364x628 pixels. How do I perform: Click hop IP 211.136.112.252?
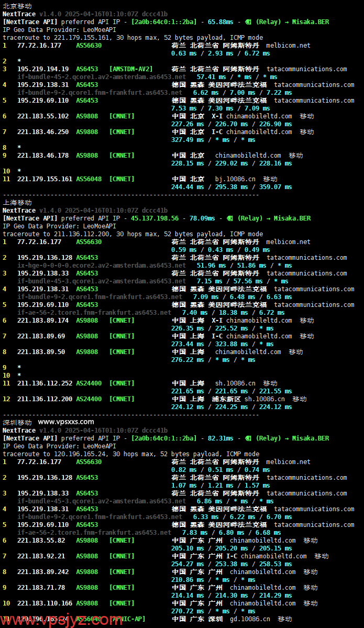tap(45, 383)
